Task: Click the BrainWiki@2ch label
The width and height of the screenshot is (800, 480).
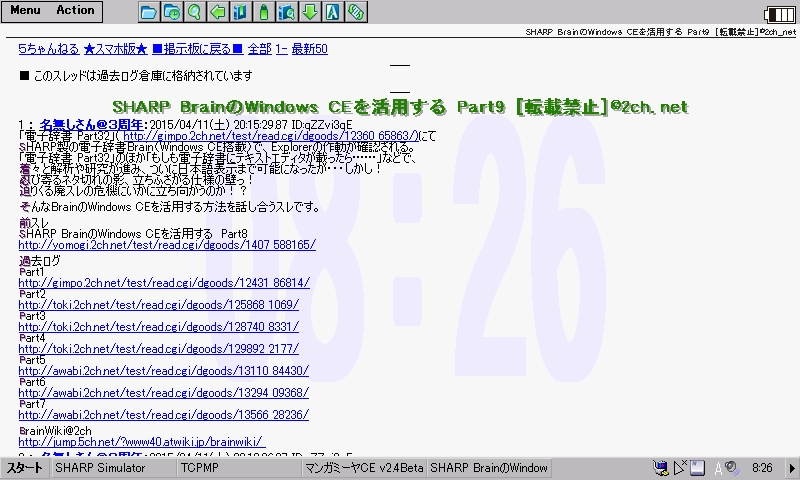Action: [55, 431]
